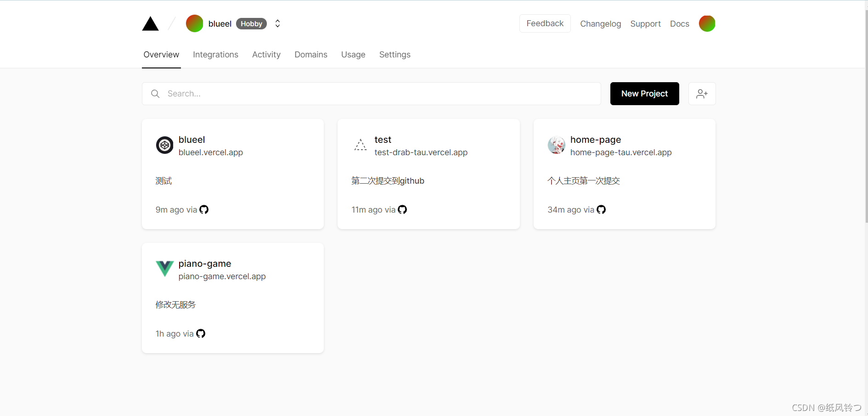Open the blueel team avatar

(x=194, y=23)
